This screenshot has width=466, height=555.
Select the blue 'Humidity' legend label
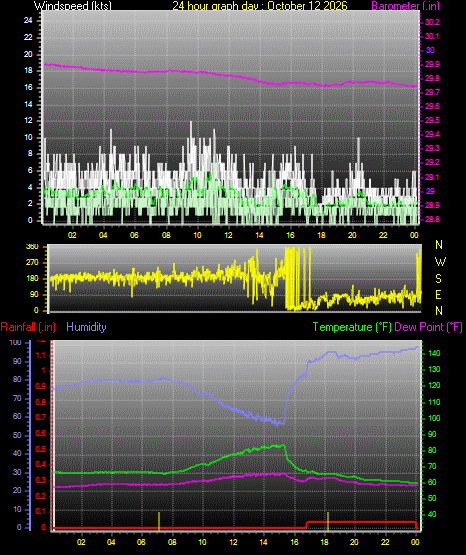(x=86, y=327)
